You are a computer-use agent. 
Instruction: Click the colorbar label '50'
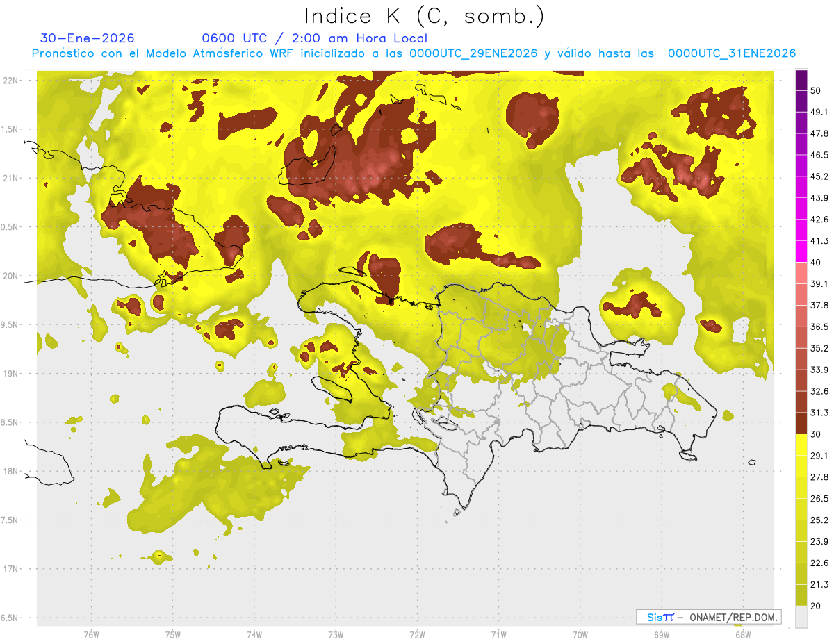tap(817, 90)
